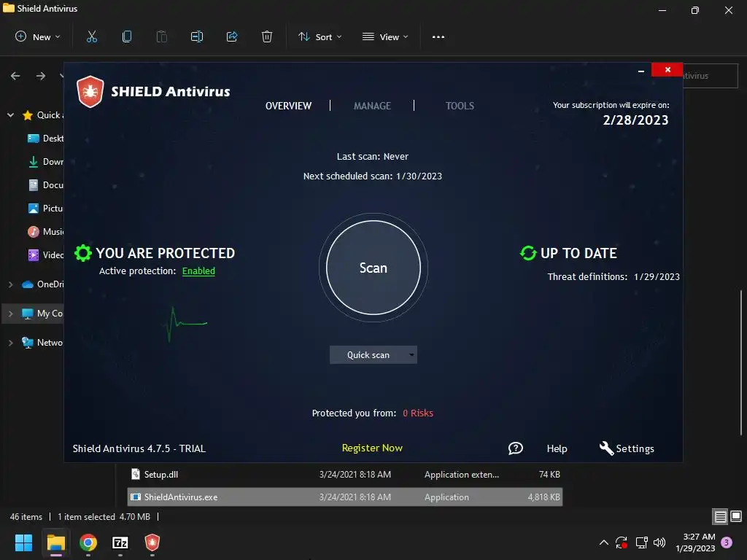Select the ShieldAntivirus.exe file row

[345, 497]
